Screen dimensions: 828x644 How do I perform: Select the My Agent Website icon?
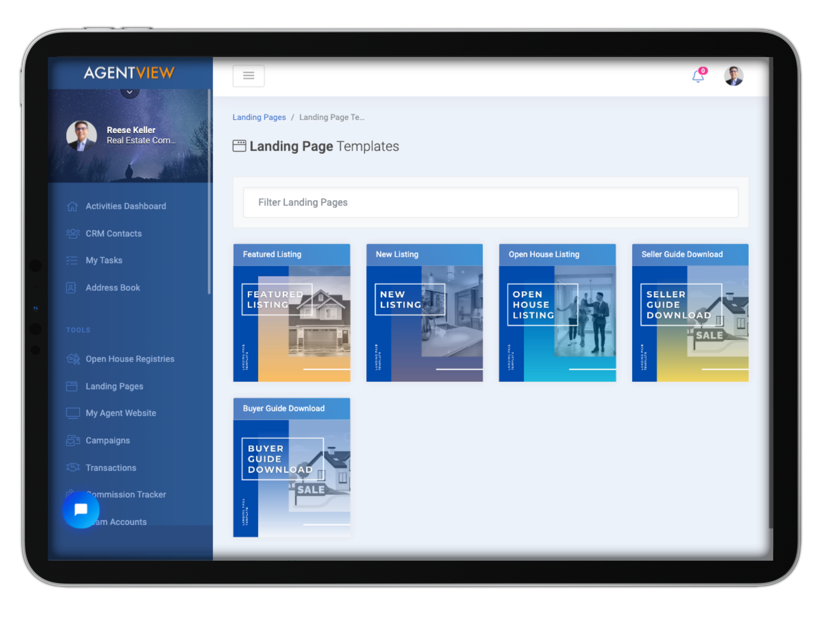pos(72,413)
